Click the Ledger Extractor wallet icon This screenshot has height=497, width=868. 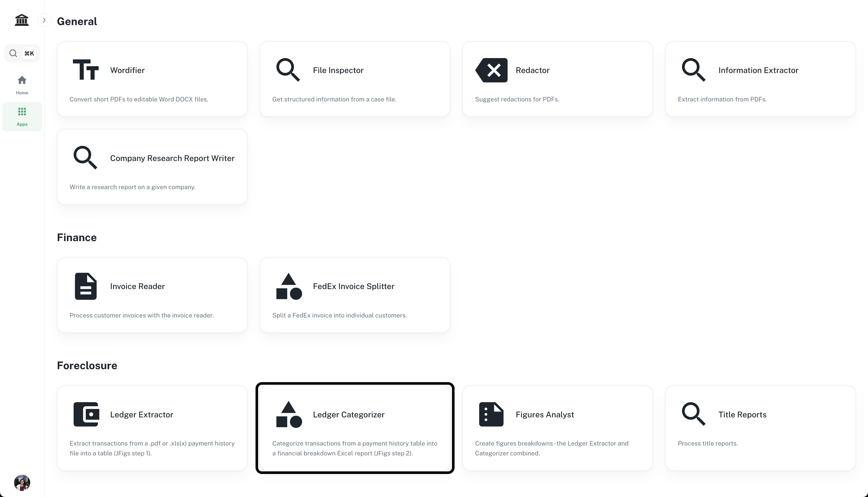[86, 414]
